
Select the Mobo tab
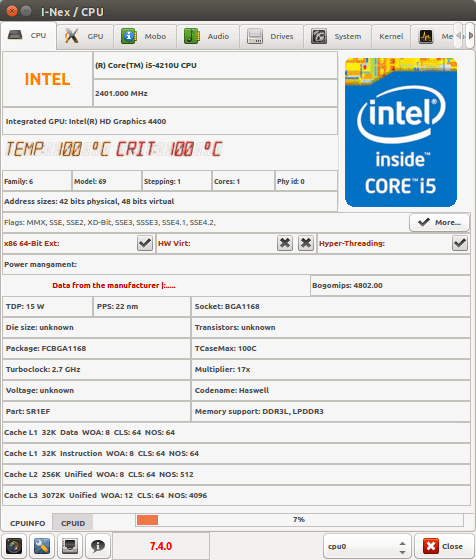click(x=145, y=36)
